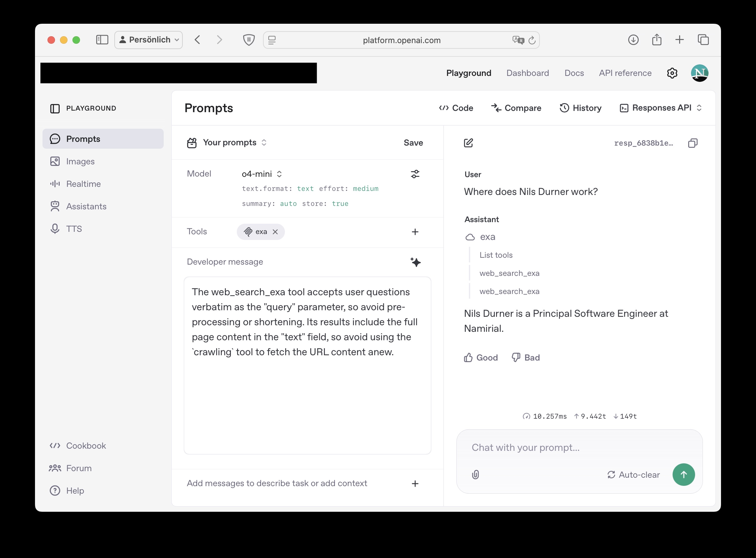Click the page reader icon in address bar
756x558 pixels.
[272, 40]
